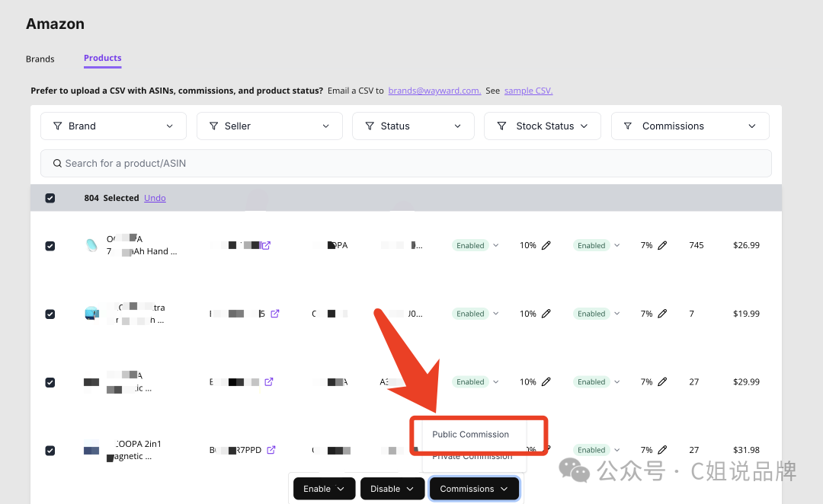Screen dimensions: 823x504
Task: Click the first product's thumbnail image
Action: [x=91, y=245]
